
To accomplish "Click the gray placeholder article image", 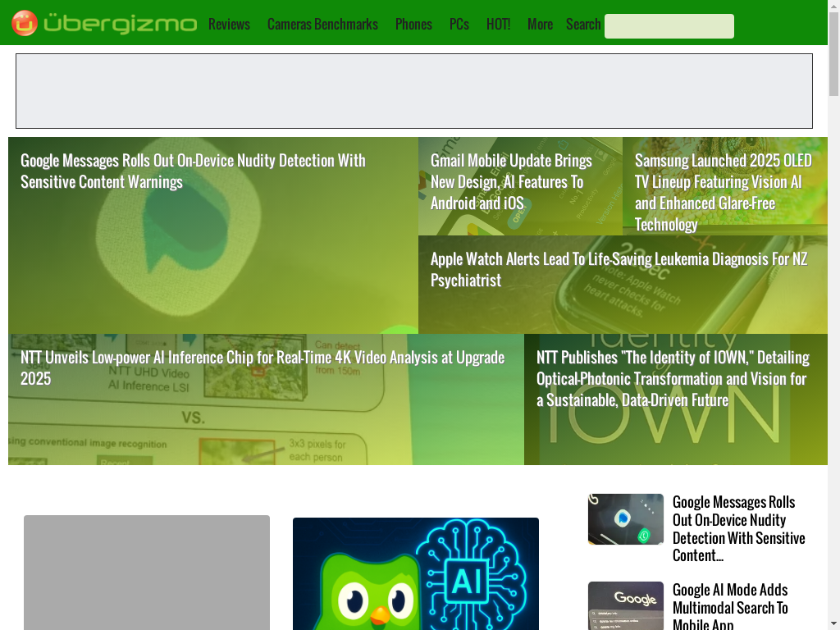I will pyautogui.click(x=147, y=573).
